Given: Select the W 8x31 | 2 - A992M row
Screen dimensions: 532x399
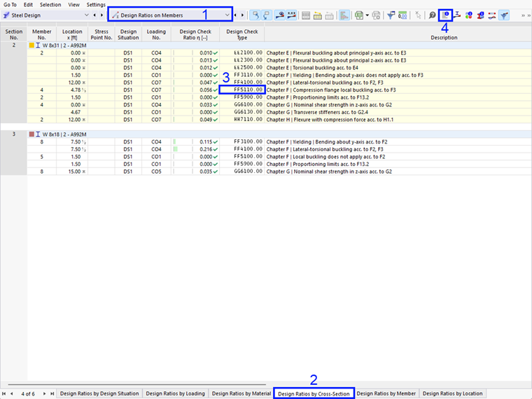Looking at the screenshot, I should tap(279, 45).
